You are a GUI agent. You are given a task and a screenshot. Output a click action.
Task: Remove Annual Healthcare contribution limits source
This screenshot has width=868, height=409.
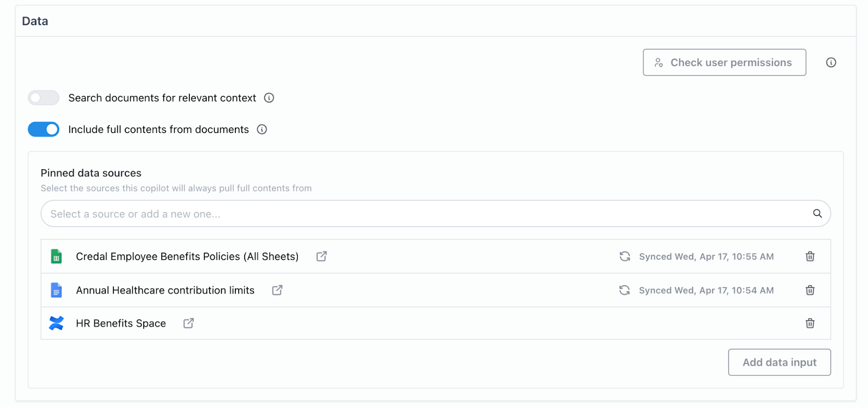pyautogui.click(x=810, y=290)
